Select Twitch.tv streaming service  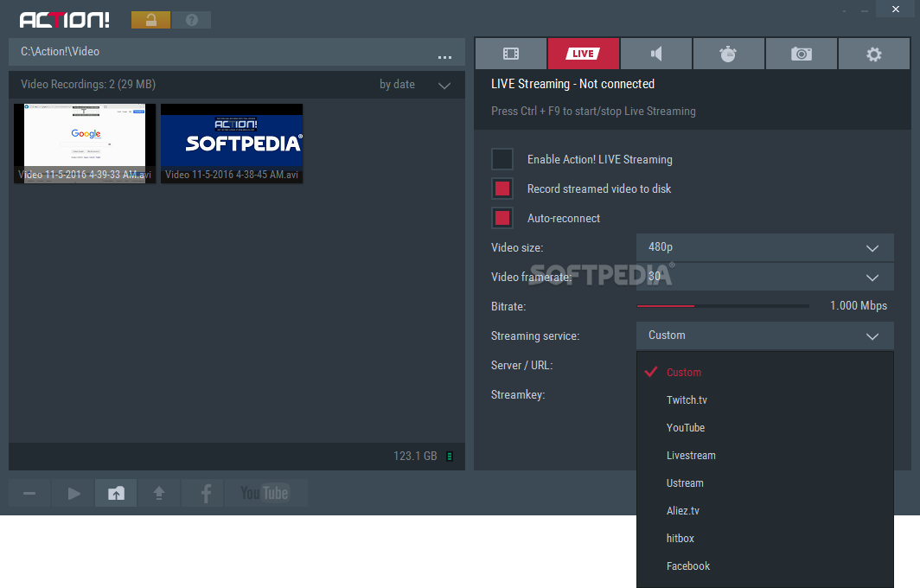tap(764, 399)
